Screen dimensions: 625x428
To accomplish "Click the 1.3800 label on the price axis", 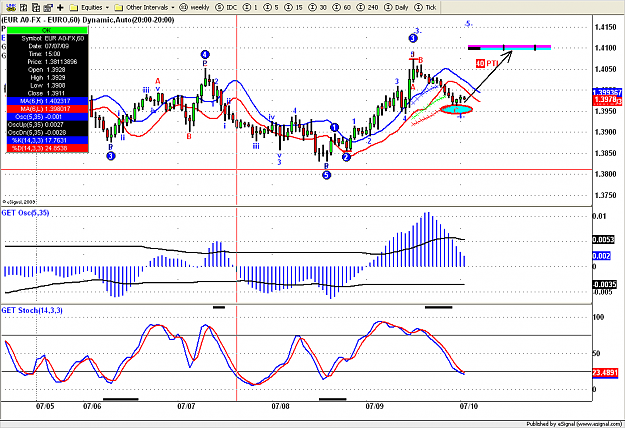I will [x=605, y=174].
